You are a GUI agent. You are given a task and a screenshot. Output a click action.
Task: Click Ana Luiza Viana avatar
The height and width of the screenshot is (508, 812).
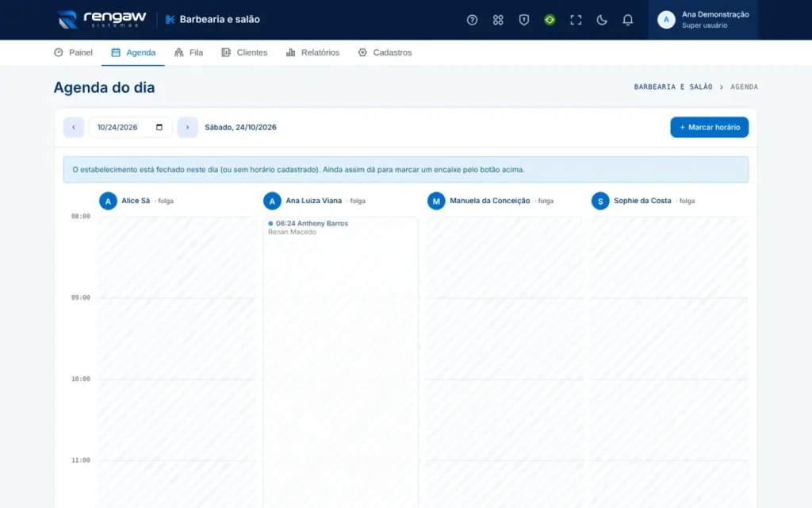pos(272,201)
